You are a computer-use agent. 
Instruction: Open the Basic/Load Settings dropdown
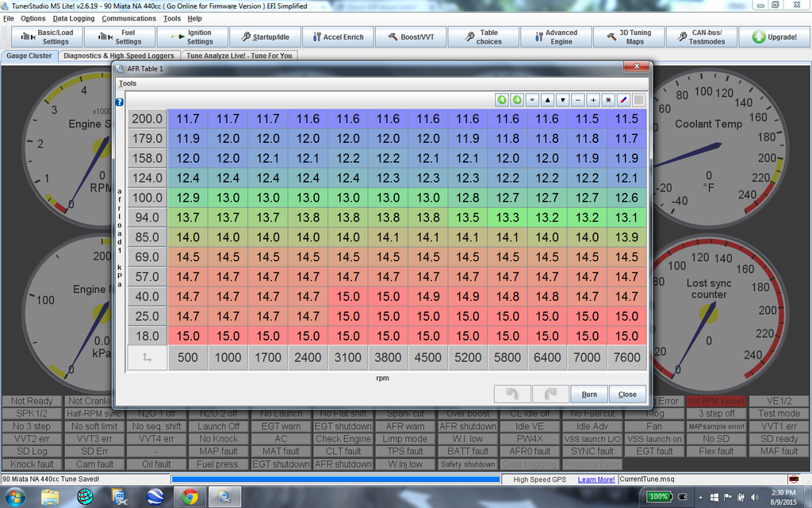pyautogui.click(x=47, y=37)
